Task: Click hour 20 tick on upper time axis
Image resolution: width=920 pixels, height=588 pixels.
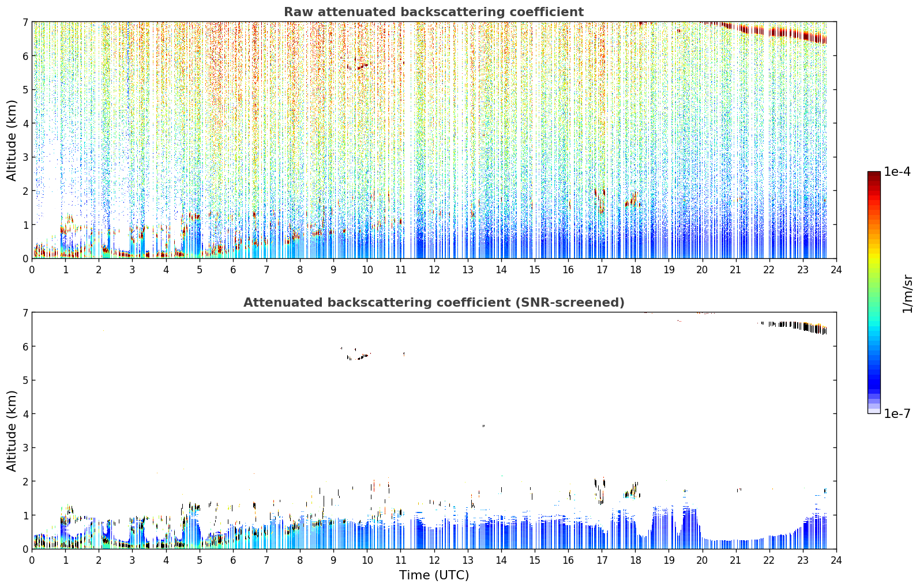Action: (x=702, y=269)
